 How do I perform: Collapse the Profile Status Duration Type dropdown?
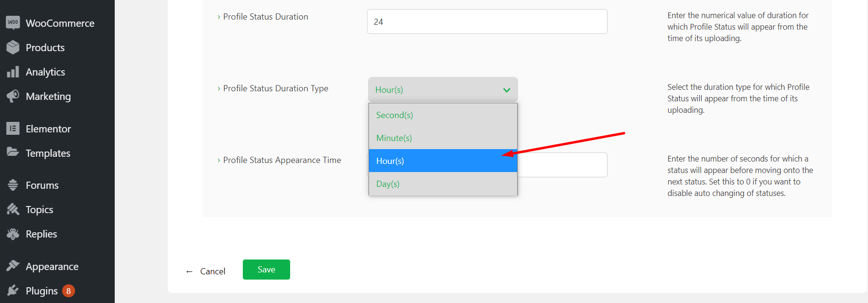443,89
